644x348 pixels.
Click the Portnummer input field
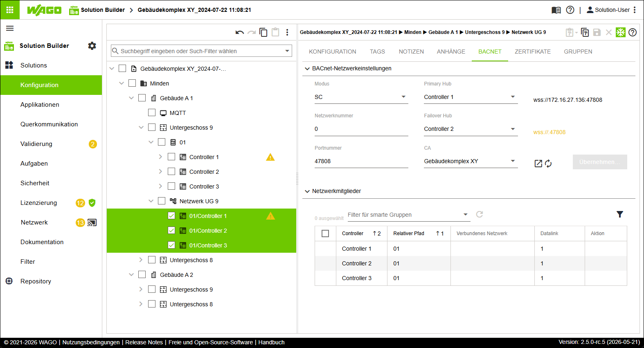tap(361, 161)
